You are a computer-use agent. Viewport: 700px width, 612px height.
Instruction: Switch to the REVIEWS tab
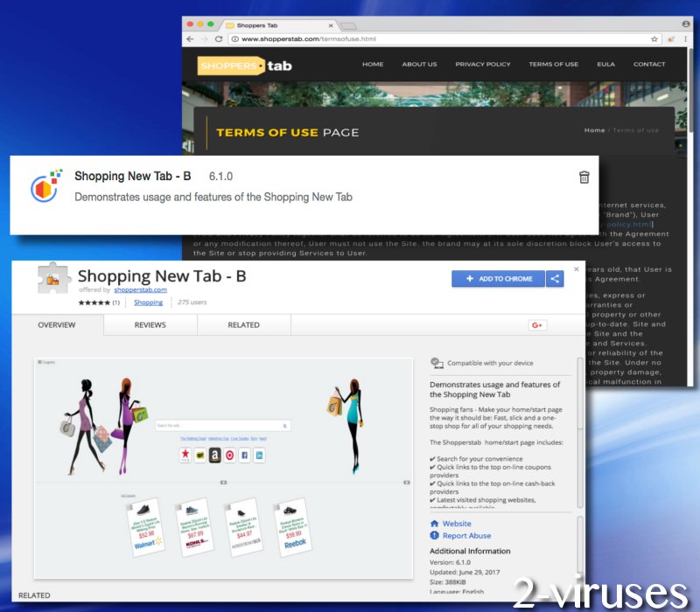pyautogui.click(x=150, y=324)
